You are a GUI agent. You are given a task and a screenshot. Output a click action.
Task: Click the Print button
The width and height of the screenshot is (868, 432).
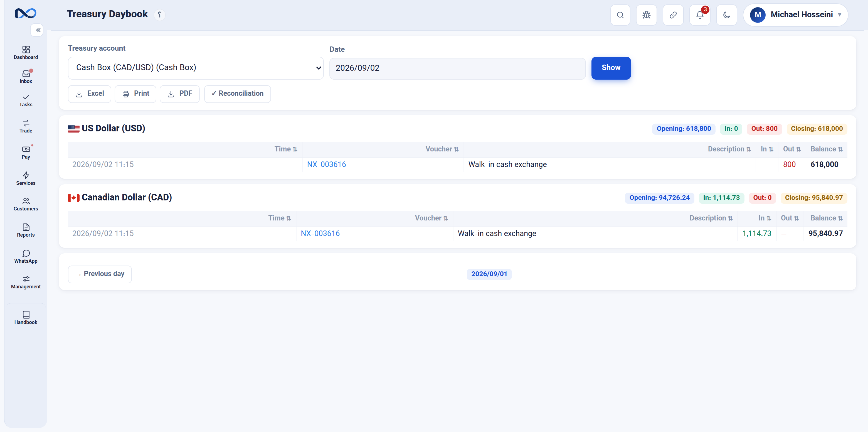click(135, 94)
